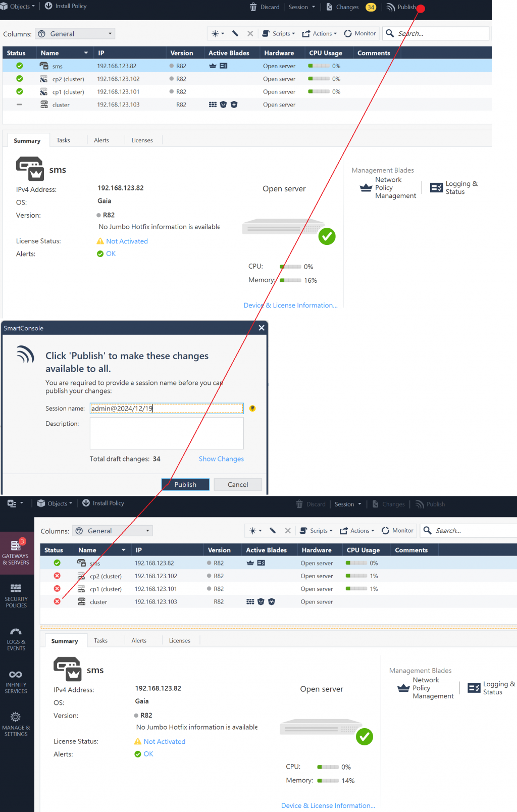Open Infinity Services in the navigation sidebar
Image resolution: width=517 pixels, height=812 pixels.
(17, 682)
